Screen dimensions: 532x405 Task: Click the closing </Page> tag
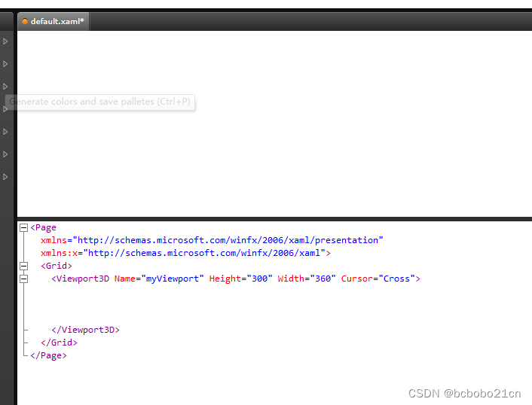point(48,355)
